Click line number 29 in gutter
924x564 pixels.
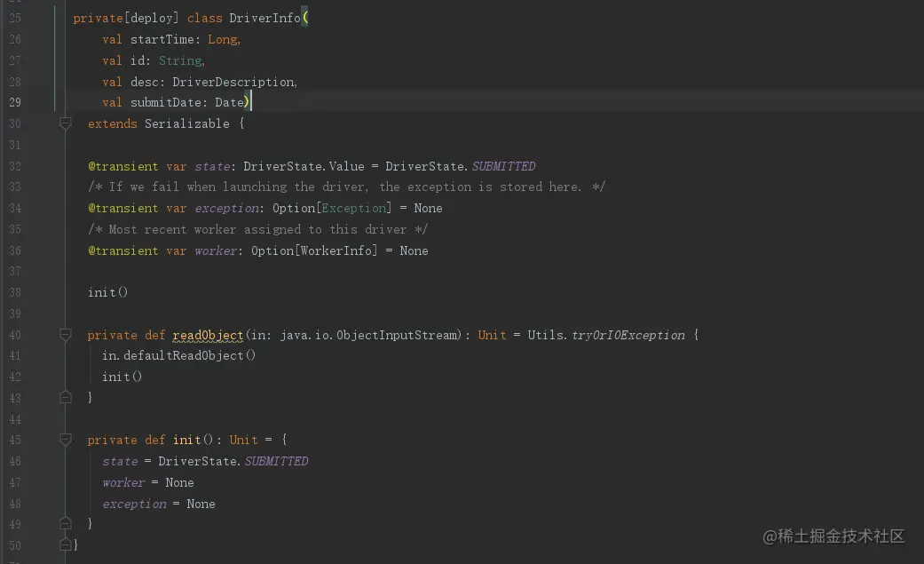(15, 103)
